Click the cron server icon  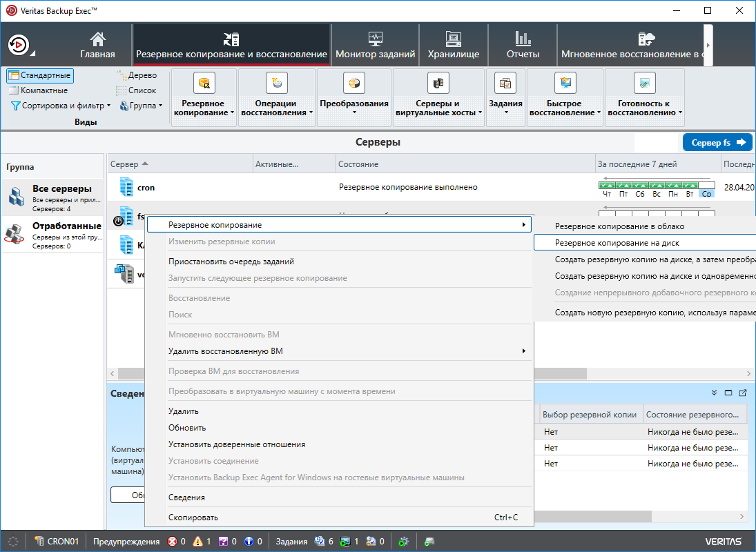coord(126,187)
